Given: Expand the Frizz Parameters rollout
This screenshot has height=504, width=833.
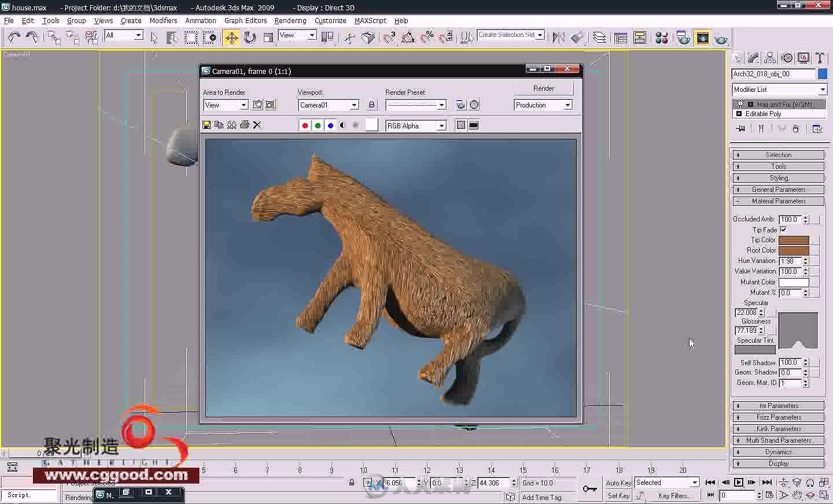Looking at the screenshot, I should 779,417.
